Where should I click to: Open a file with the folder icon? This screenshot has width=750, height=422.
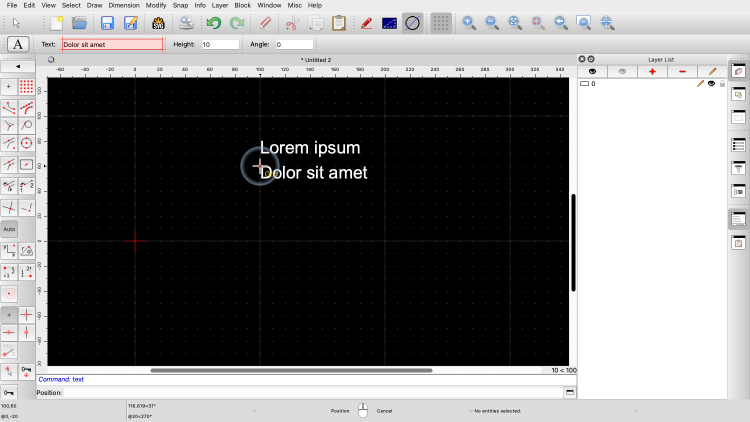[79, 23]
